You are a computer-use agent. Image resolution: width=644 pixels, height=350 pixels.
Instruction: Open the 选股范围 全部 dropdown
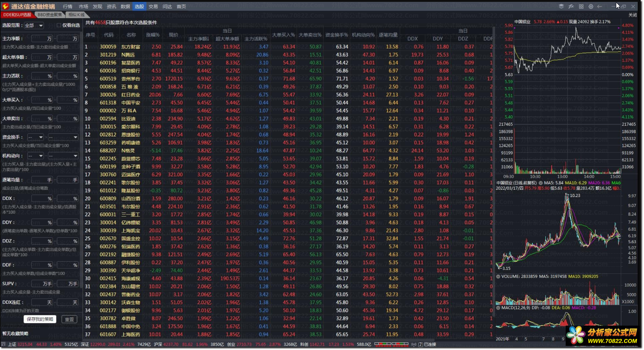pos(34,26)
